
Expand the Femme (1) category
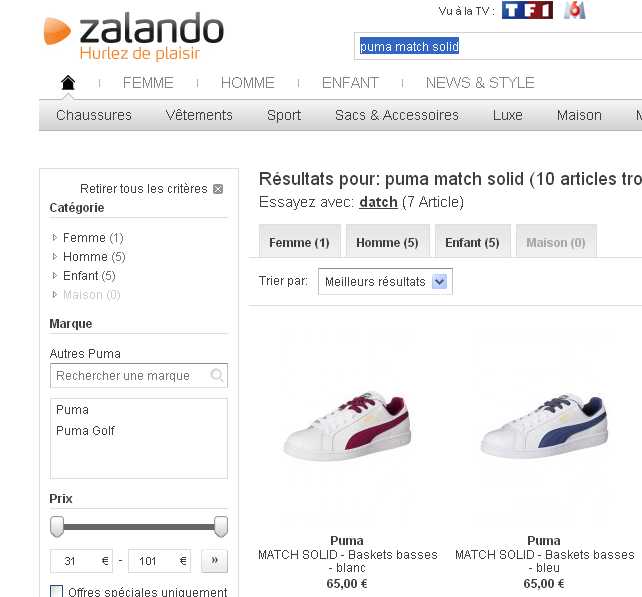(x=54, y=237)
